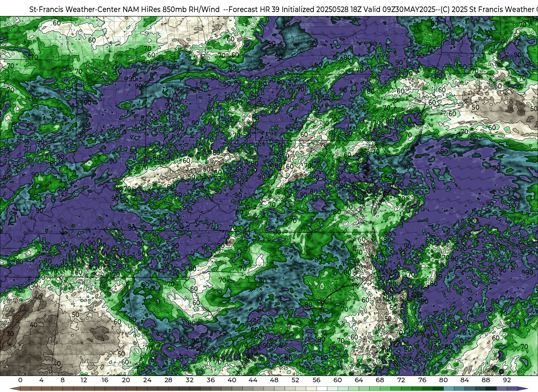Click the colorbar label '4'
The height and width of the screenshot is (392, 538).
(41, 380)
